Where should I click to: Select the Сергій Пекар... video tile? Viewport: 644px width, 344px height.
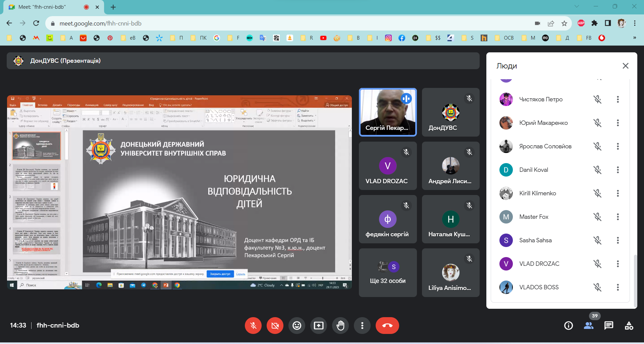(388, 112)
